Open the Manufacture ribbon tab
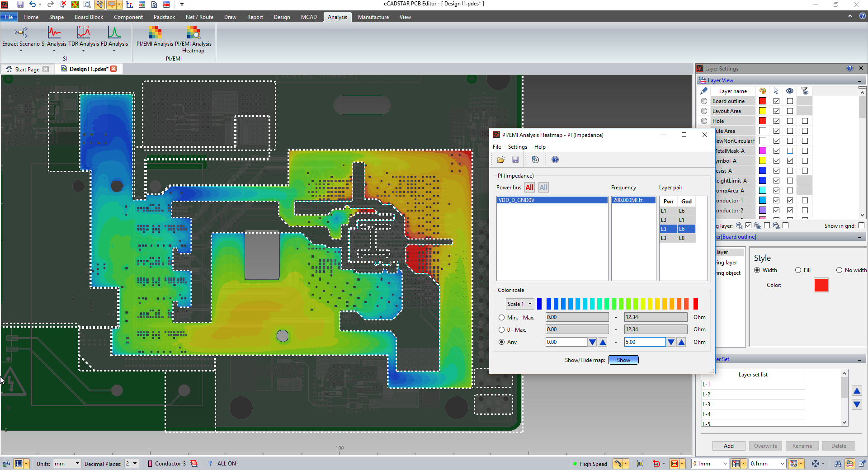Image resolution: width=868 pixels, height=470 pixels. [x=373, y=17]
